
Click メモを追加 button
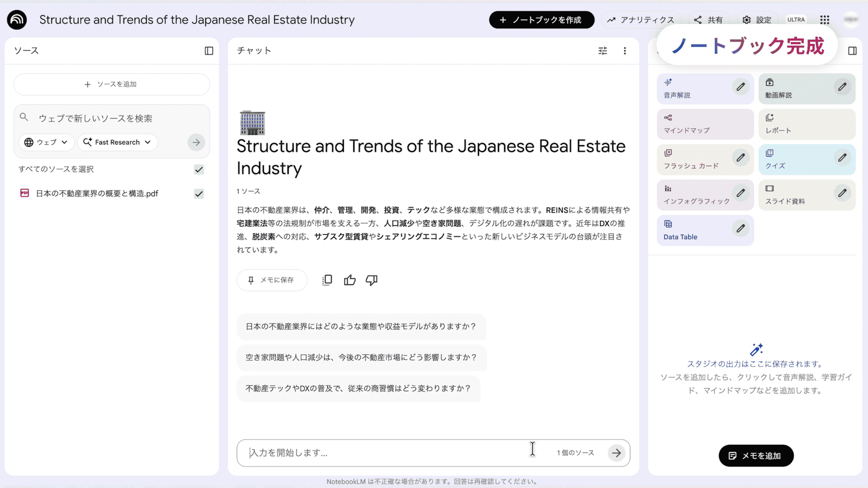(756, 456)
